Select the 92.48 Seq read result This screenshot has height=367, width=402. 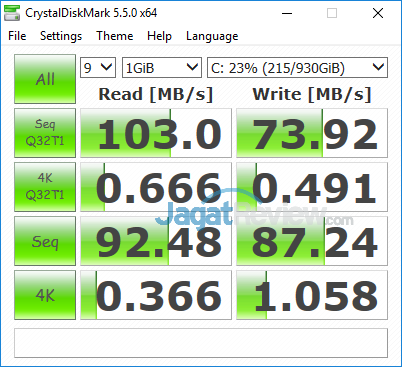click(x=156, y=241)
